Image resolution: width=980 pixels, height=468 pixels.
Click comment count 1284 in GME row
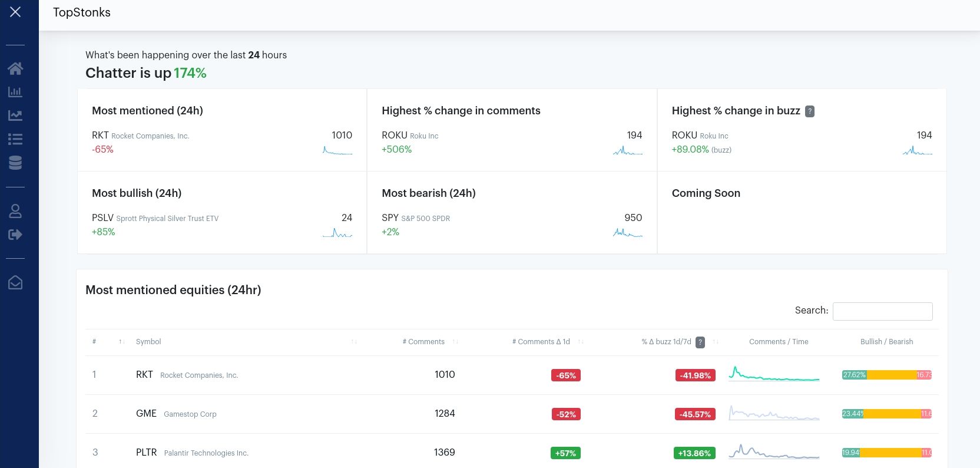point(445,414)
